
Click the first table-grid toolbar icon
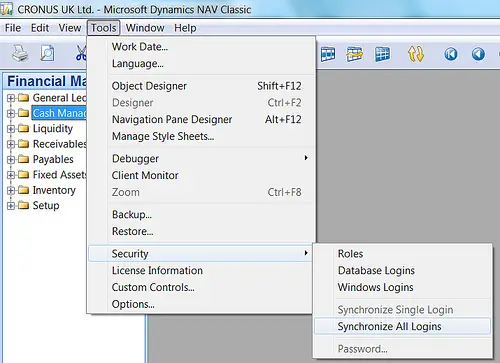click(x=328, y=54)
